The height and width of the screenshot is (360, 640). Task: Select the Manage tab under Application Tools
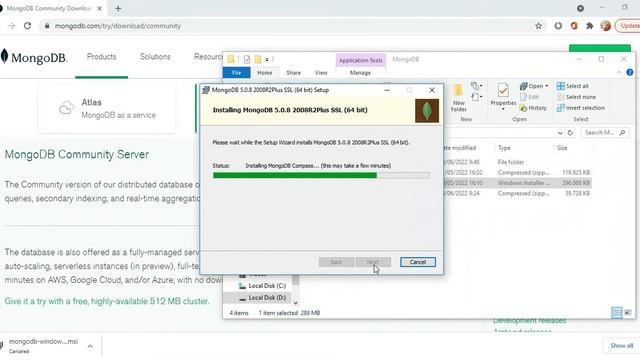coord(360,73)
